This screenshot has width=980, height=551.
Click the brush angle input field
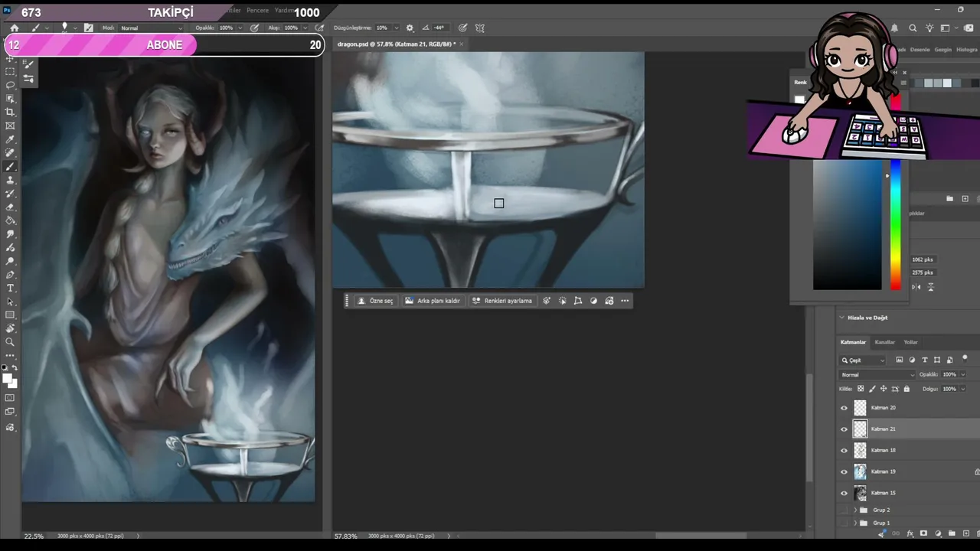439,28
